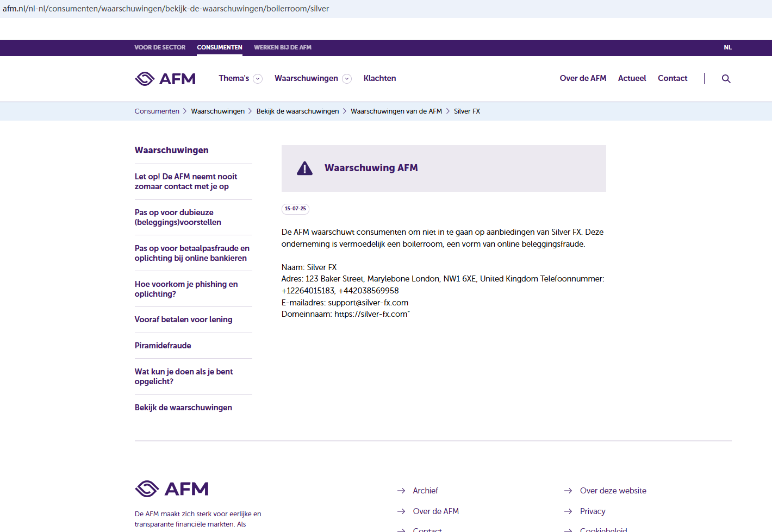Click the Bekijk de waarschuwingen breadcrumb
772x532 pixels.
tap(297, 111)
